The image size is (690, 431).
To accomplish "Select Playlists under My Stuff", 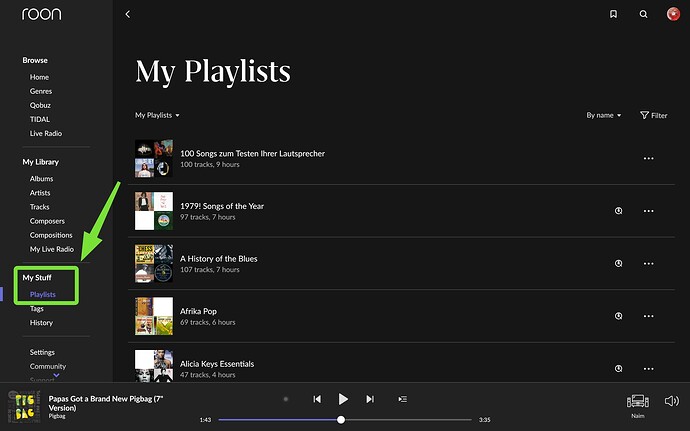I will (x=43, y=295).
